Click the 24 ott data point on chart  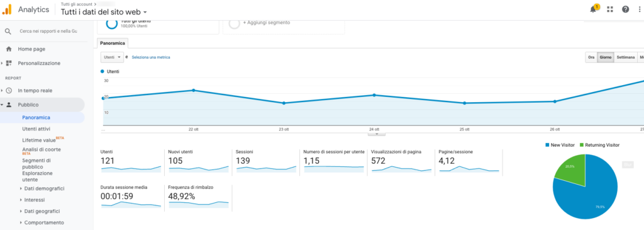pyautogui.click(x=374, y=95)
